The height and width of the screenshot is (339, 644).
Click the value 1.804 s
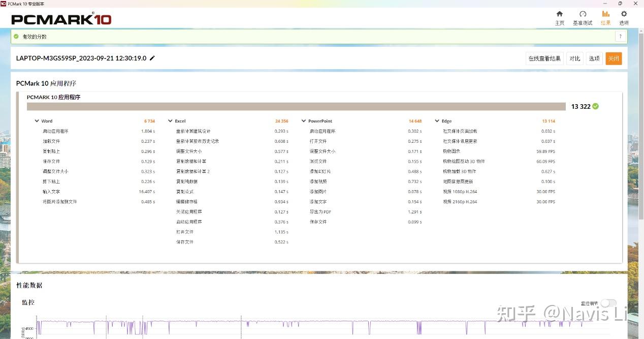tap(148, 131)
